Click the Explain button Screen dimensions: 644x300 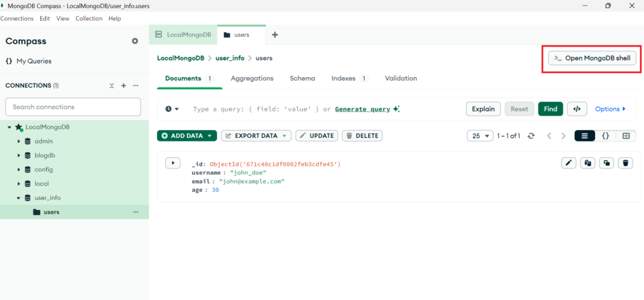tap(484, 109)
